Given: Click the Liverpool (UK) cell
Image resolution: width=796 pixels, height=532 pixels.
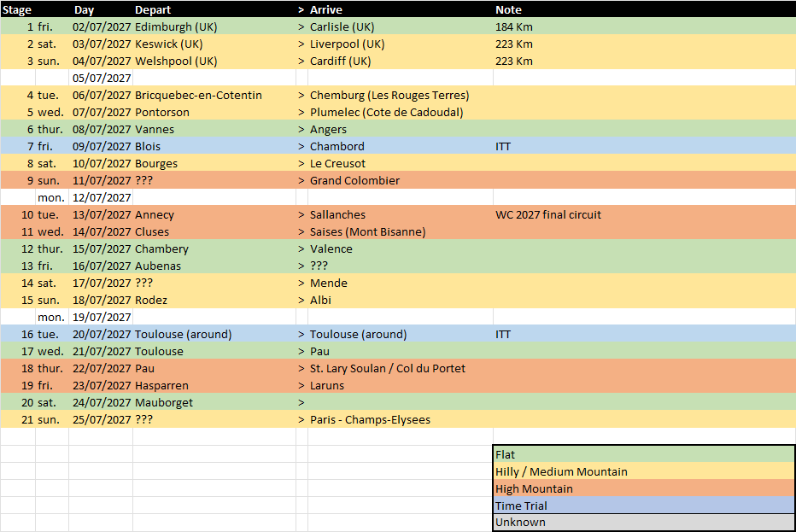Looking at the screenshot, I should (x=400, y=44).
